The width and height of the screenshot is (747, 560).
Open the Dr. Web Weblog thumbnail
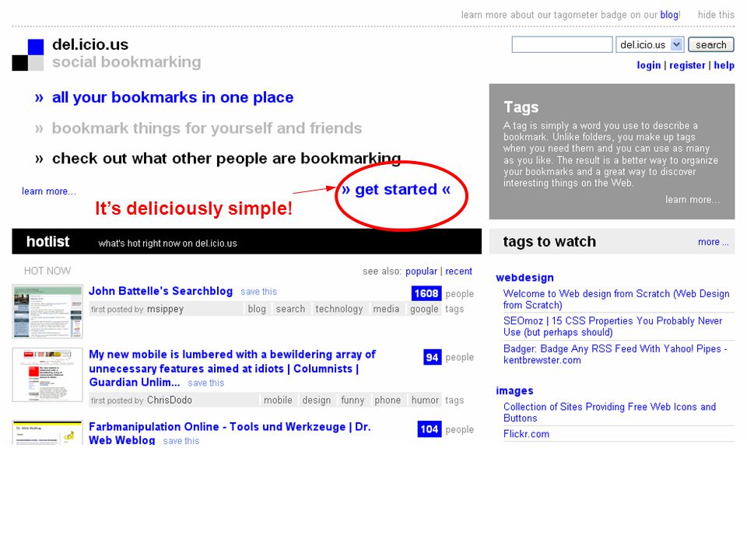(47, 432)
